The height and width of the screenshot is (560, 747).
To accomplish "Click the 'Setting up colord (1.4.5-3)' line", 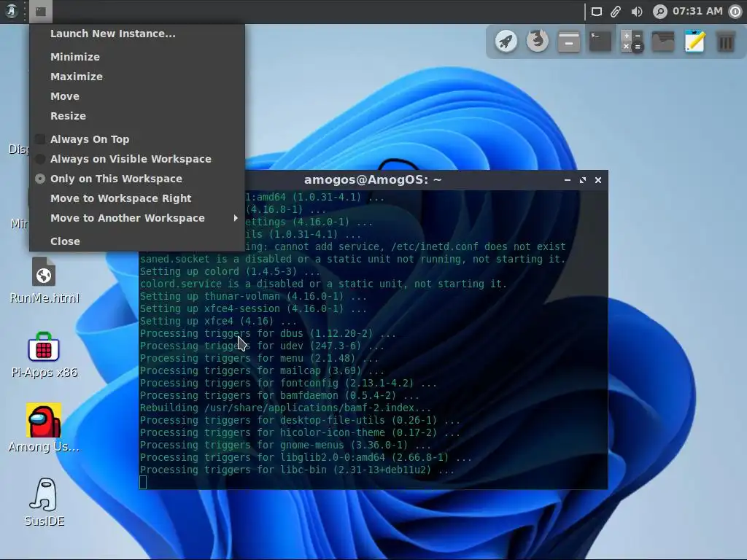I will [x=230, y=272].
